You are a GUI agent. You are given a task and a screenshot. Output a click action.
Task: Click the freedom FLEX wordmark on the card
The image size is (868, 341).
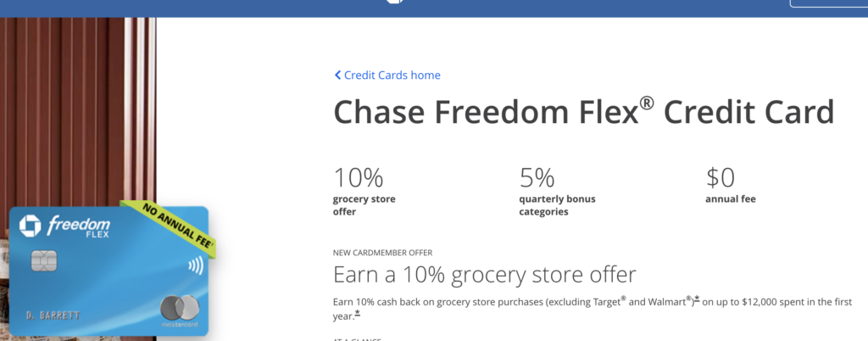coord(78,226)
